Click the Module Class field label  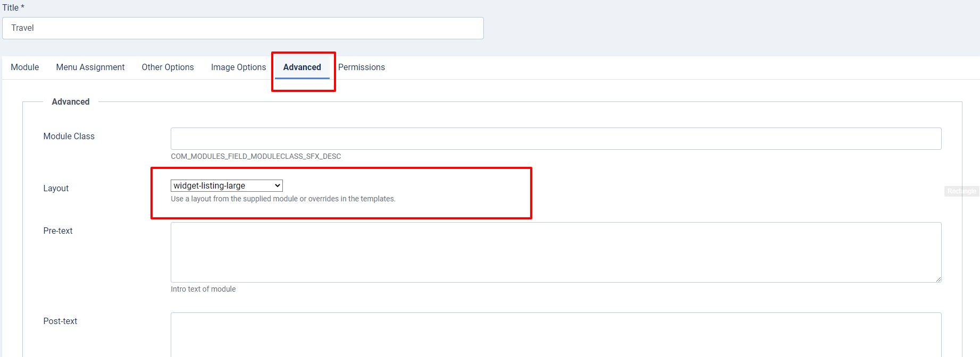point(69,137)
